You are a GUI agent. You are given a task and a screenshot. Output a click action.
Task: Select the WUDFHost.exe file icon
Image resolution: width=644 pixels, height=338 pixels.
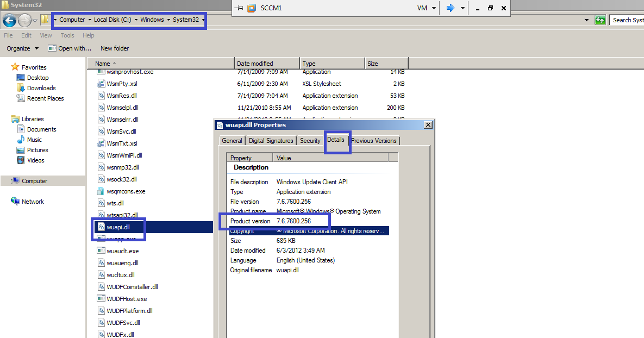[x=101, y=298]
